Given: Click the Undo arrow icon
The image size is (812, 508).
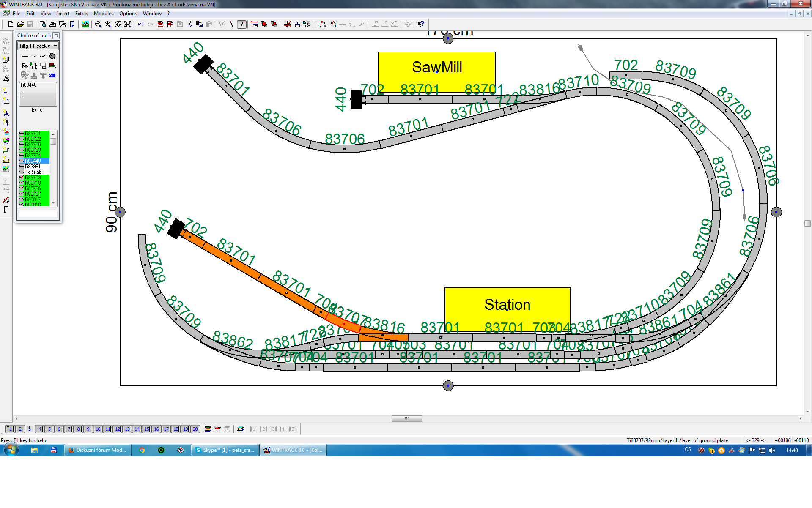Looking at the screenshot, I should tap(141, 25).
